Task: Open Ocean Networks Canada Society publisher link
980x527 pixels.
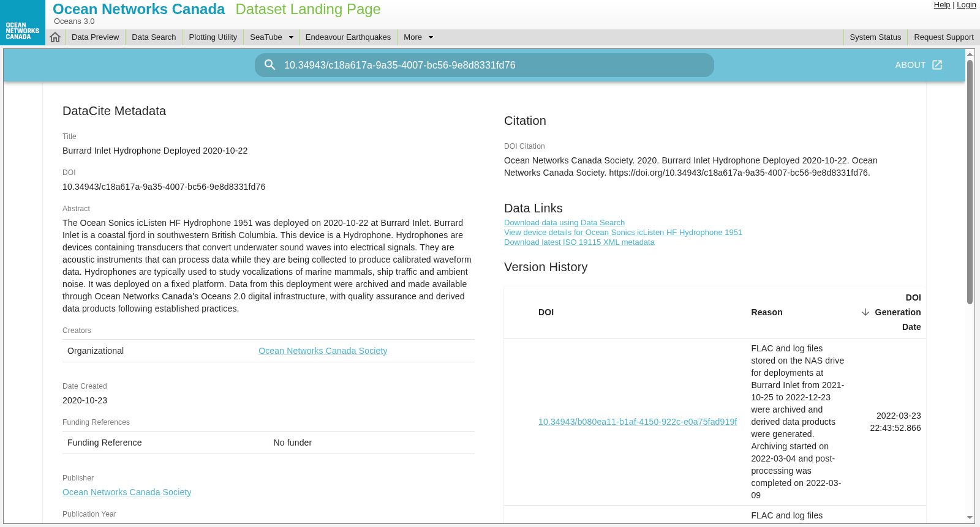Action: [x=127, y=492]
